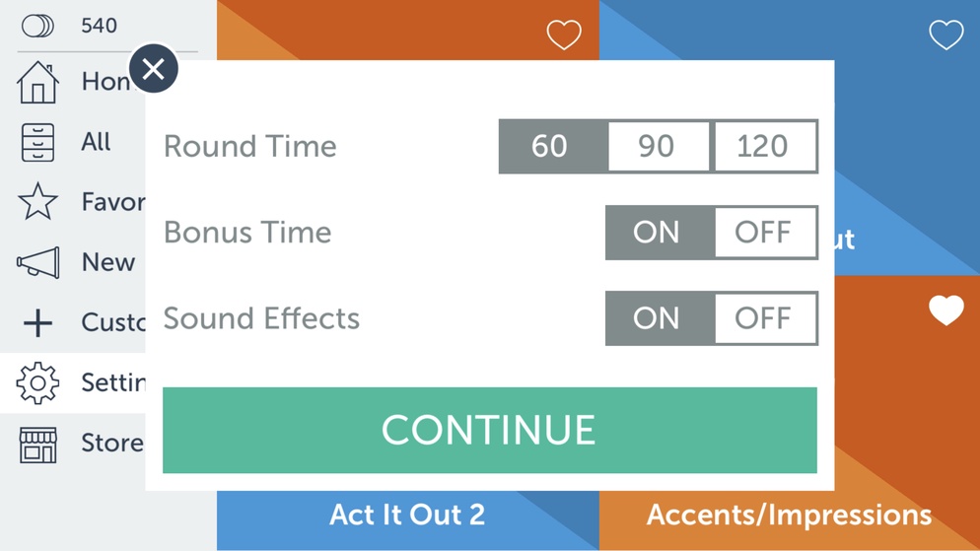
Task: Tap the coins icon next to 540
Action: [37, 26]
